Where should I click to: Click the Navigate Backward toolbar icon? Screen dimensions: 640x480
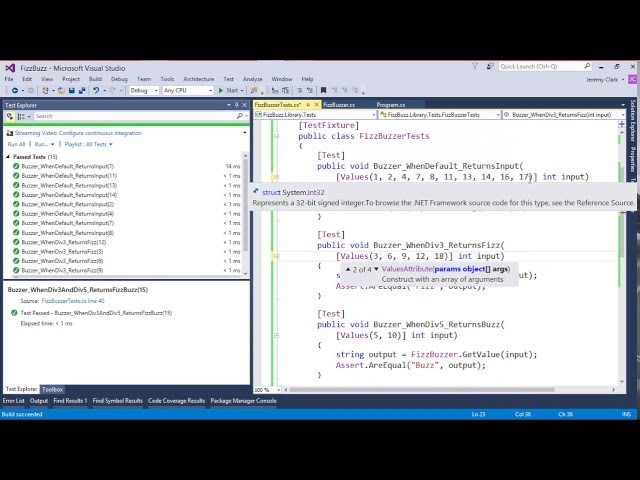(15, 90)
